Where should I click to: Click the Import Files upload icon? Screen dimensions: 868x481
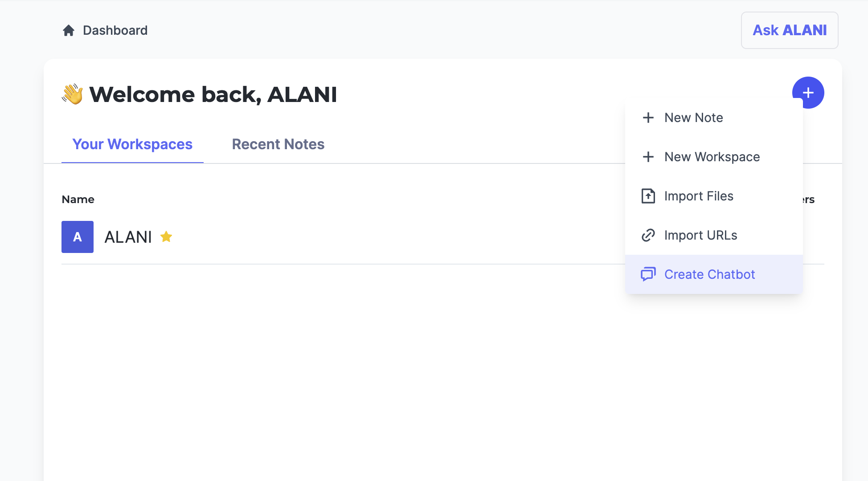coord(648,196)
